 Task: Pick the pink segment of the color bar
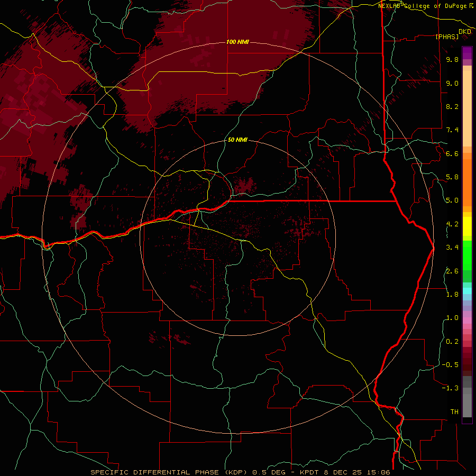[x=467, y=321]
